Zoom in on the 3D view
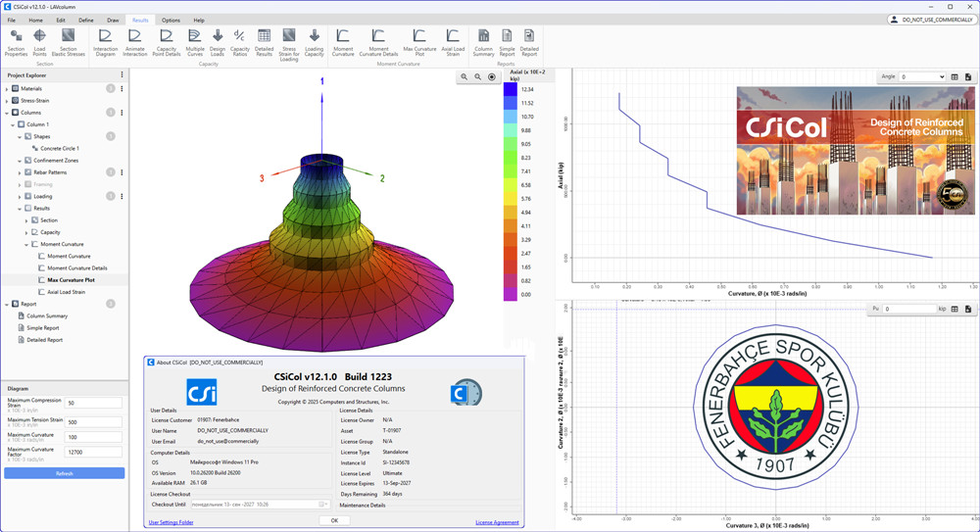 pos(464,76)
